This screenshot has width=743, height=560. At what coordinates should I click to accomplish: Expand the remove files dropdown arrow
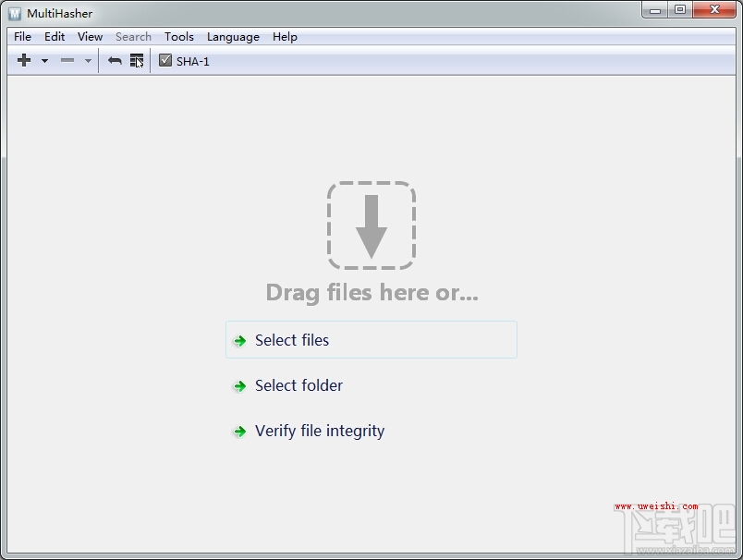point(88,61)
